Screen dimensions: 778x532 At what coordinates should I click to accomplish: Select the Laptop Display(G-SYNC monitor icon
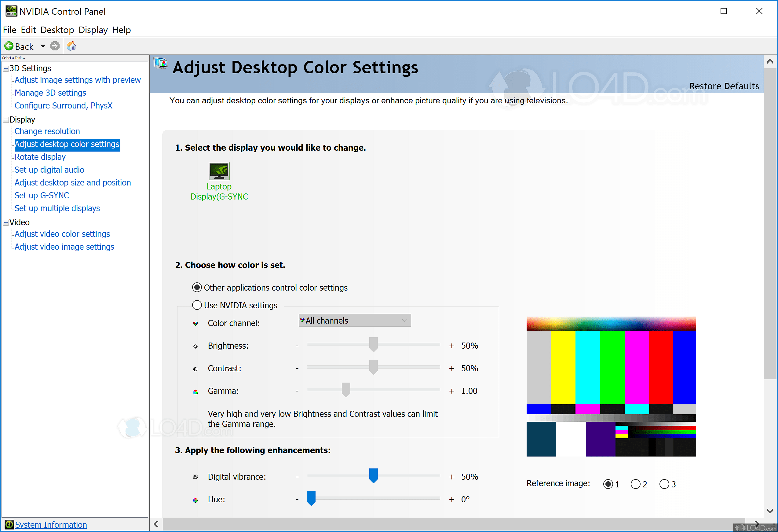point(219,171)
